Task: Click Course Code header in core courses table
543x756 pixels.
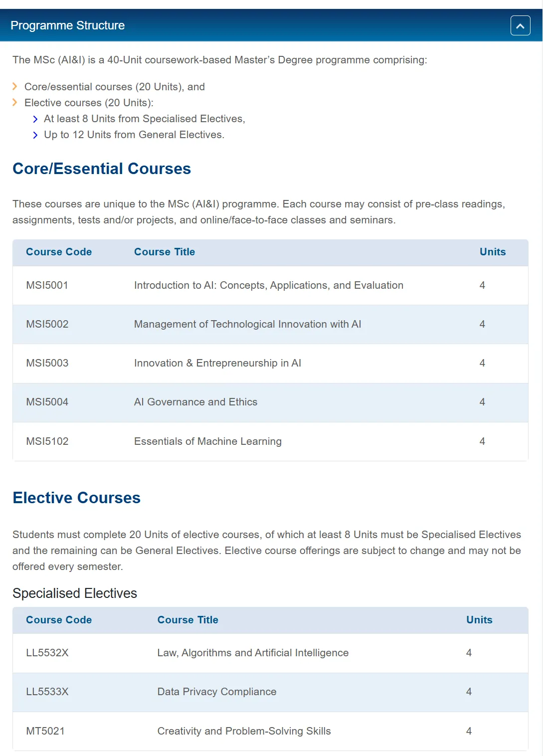Action: [x=59, y=252]
